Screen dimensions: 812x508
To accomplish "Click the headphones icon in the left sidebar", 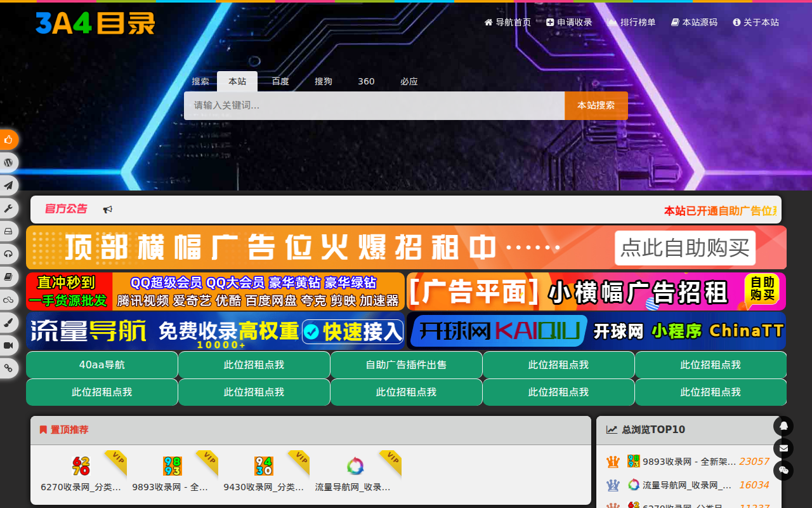I will click(x=8, y=254).
